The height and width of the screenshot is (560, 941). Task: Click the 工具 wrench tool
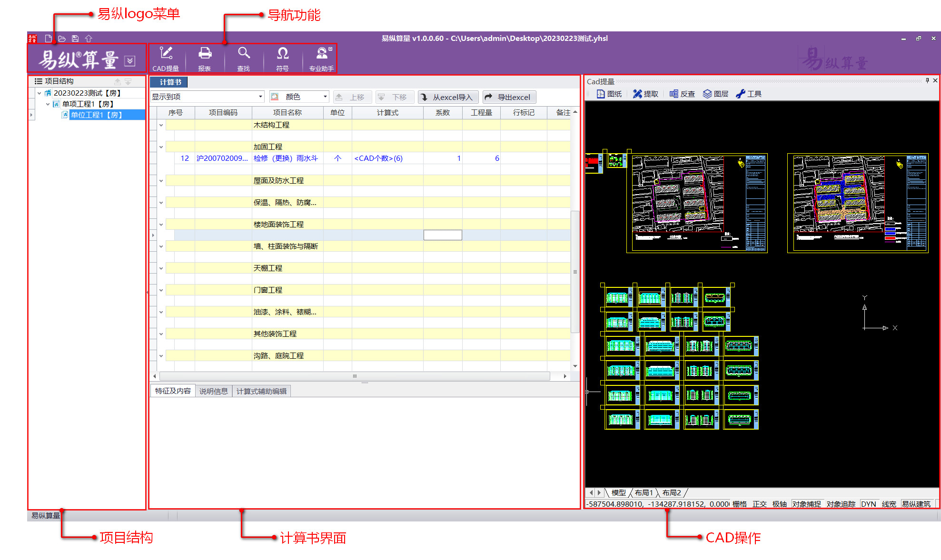749,94
